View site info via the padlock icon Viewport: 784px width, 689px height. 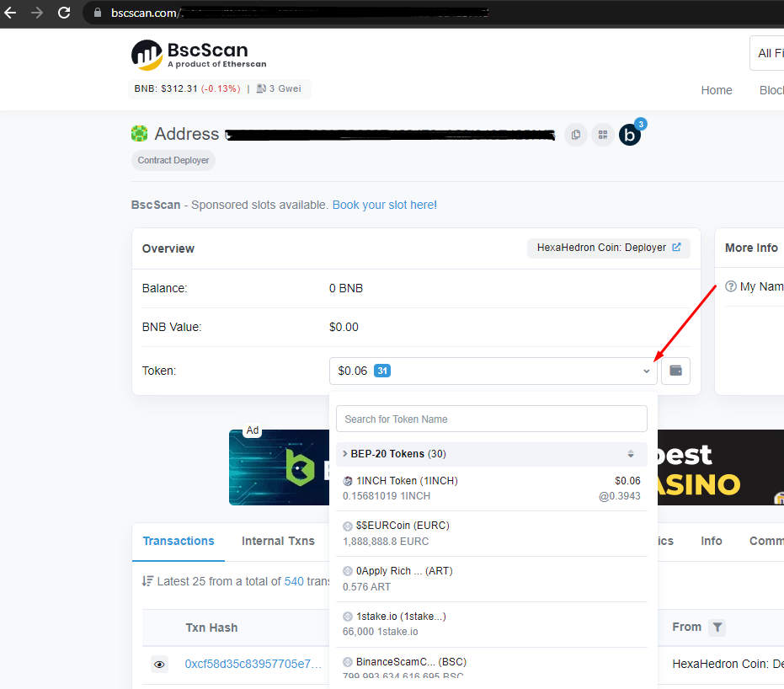pyautogui.click(x=98, y=13)
